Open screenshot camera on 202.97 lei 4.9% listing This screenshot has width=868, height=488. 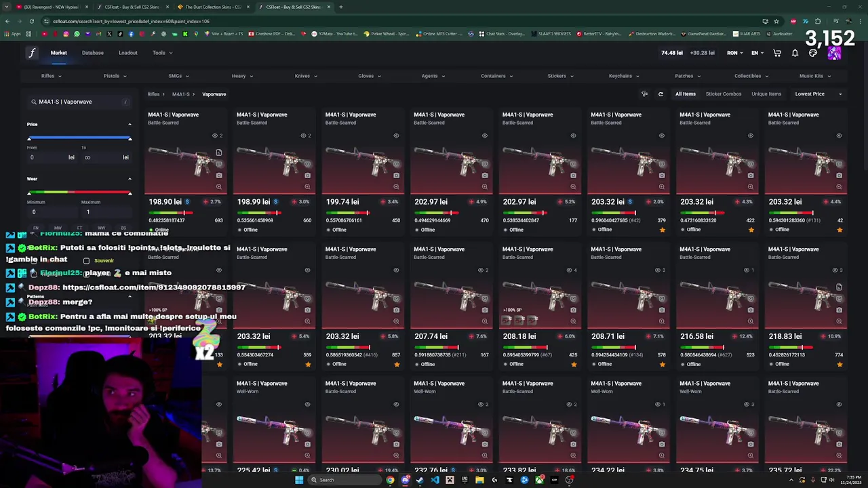point(485,176)
